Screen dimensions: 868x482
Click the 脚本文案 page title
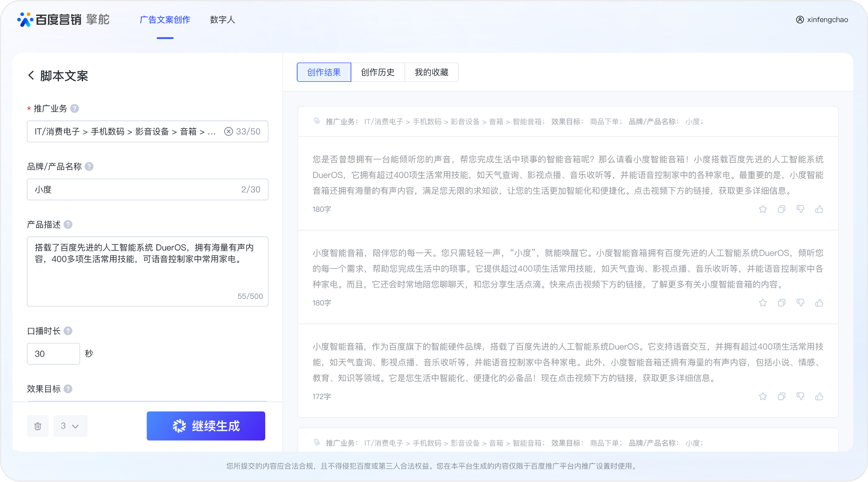64,76
